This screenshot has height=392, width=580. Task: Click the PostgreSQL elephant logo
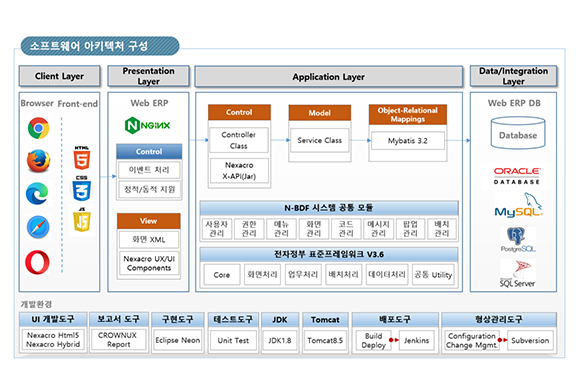pyautogui.click(x=518, y=240)
